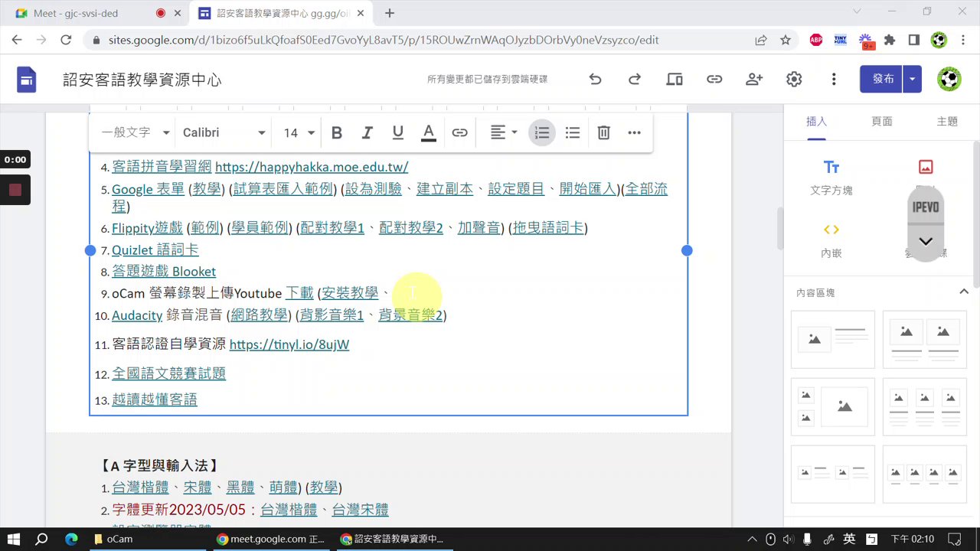
Task: Open the font size 14 dropdown
Action: click(x=299, y=132)
